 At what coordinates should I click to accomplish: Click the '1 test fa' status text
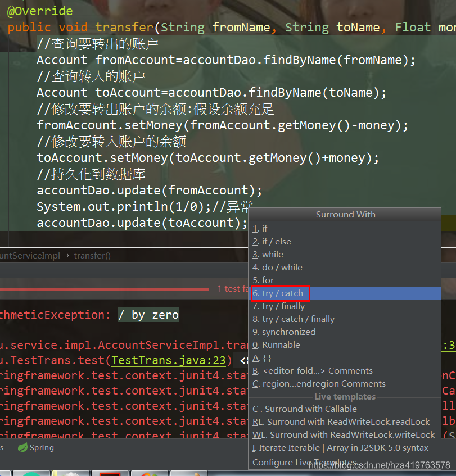pyautogui.click(x=232, y=289)
